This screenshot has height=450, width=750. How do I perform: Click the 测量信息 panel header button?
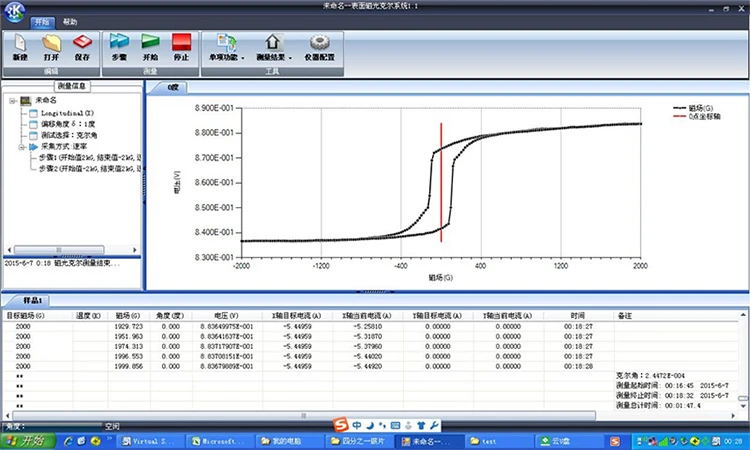(x=72, y=86)
